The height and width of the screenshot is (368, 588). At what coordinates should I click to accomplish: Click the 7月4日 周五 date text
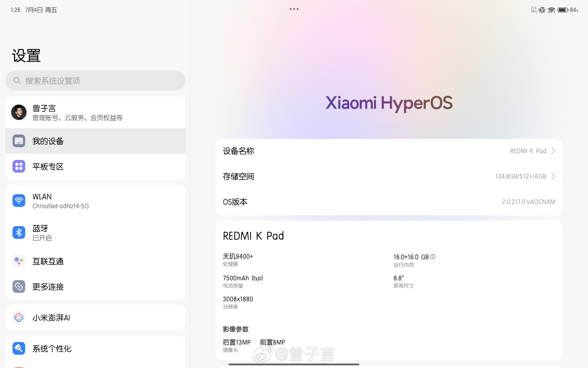(41, 10)
